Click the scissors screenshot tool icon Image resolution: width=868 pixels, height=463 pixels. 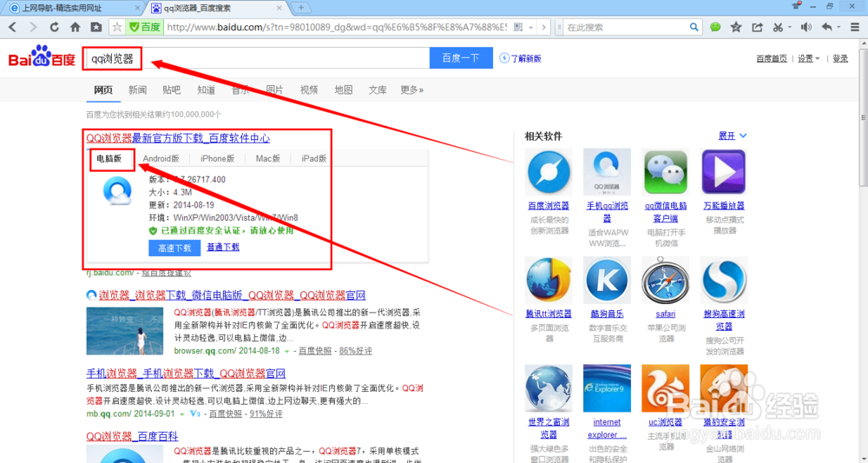(x=778, y=27)
